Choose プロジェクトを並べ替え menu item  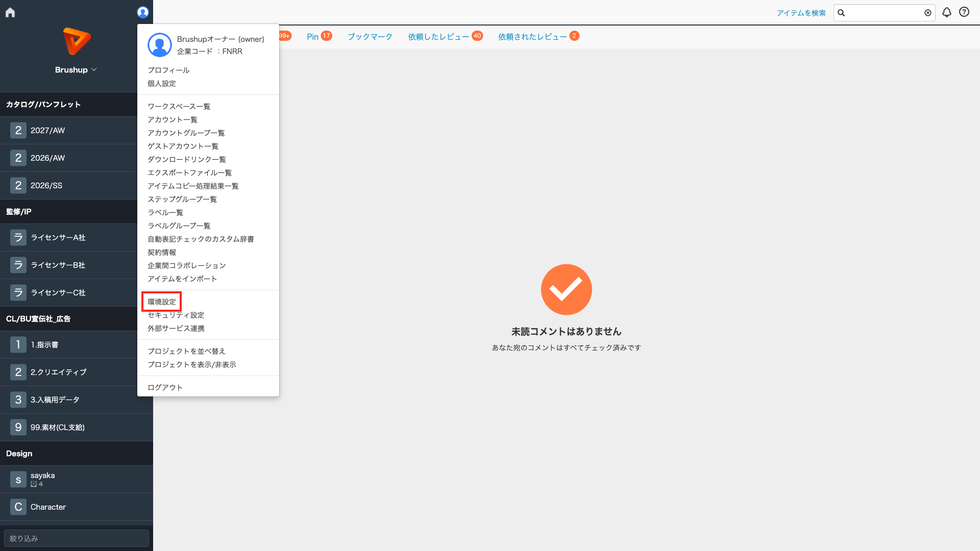click(186, 352)
